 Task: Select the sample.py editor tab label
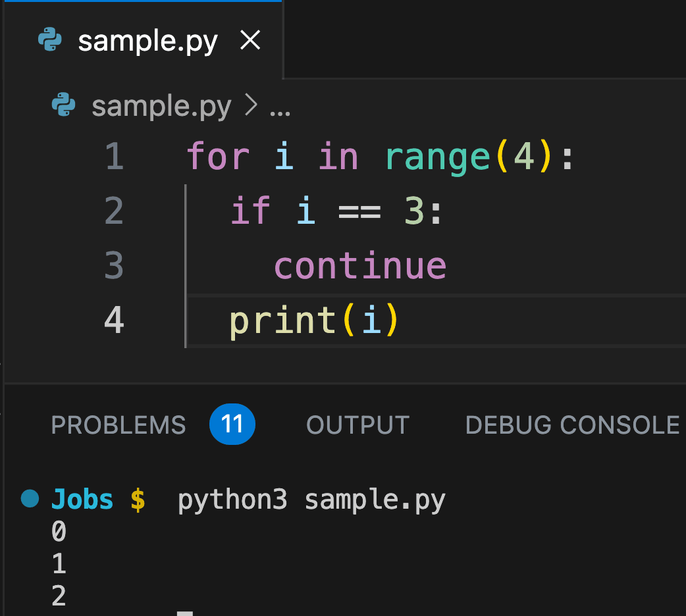[147, 41]
